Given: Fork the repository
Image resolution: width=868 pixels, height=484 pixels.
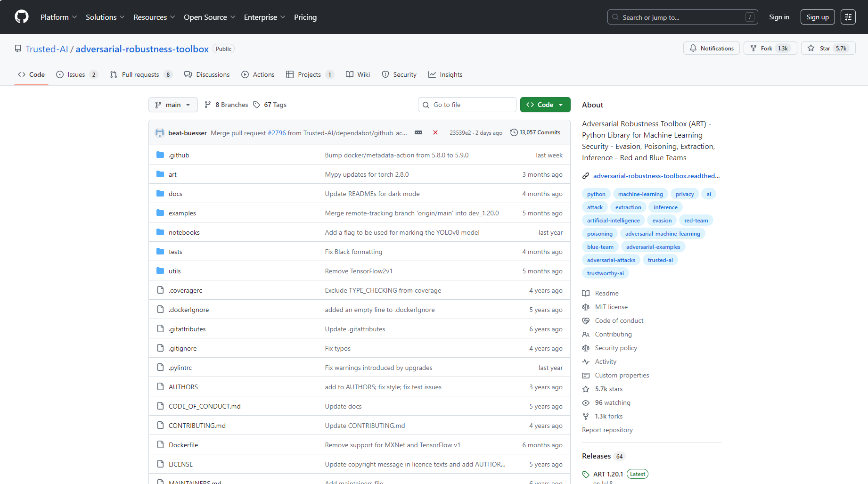Looking at the screenshot, I should click(x=766, y=49).
